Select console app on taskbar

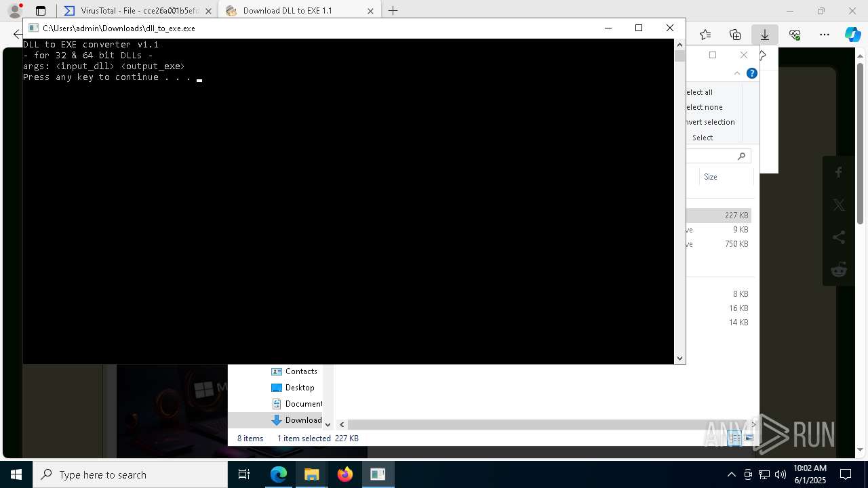[378, 474]
